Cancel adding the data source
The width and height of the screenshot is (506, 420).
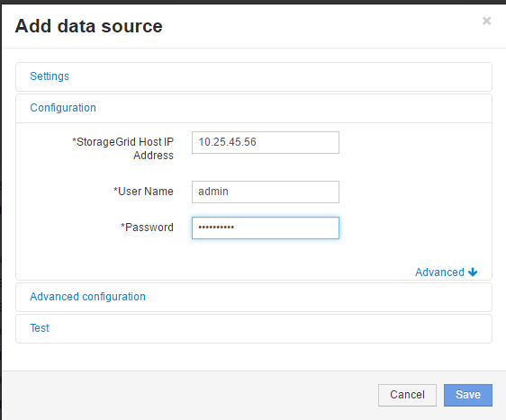tap(407, 395)
